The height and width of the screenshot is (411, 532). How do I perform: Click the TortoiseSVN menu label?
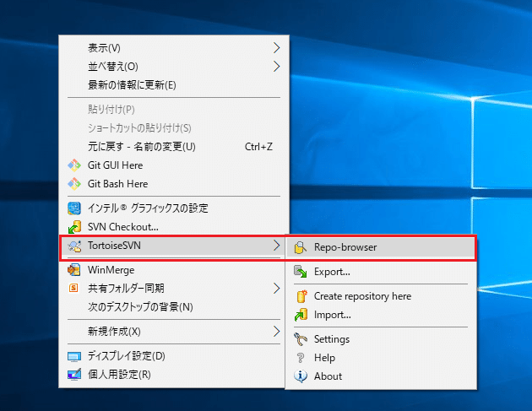pyautogui.click(x=114, y=246)
